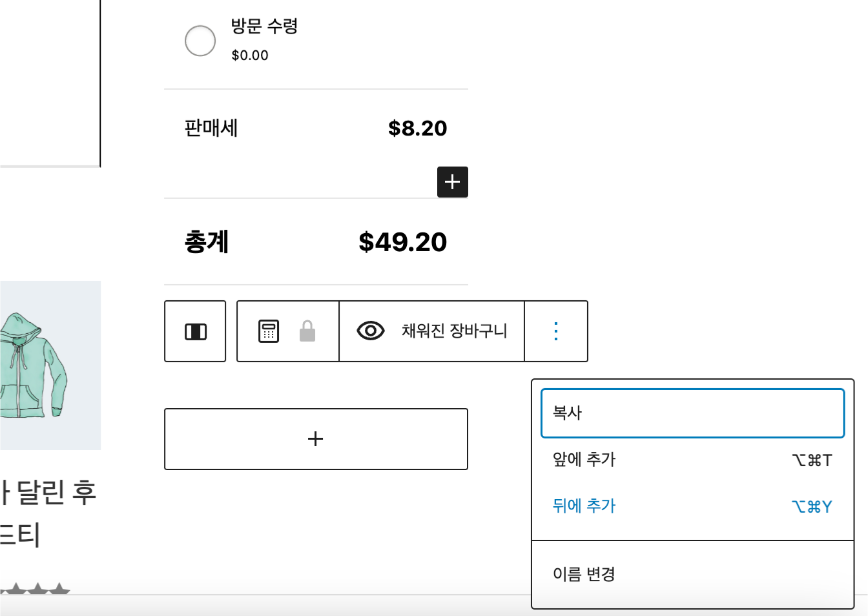The width and height of the screenshot is (868, 616).
Task: Choose 이름 변경 from the menu
Action: click(x=692, y=574)
